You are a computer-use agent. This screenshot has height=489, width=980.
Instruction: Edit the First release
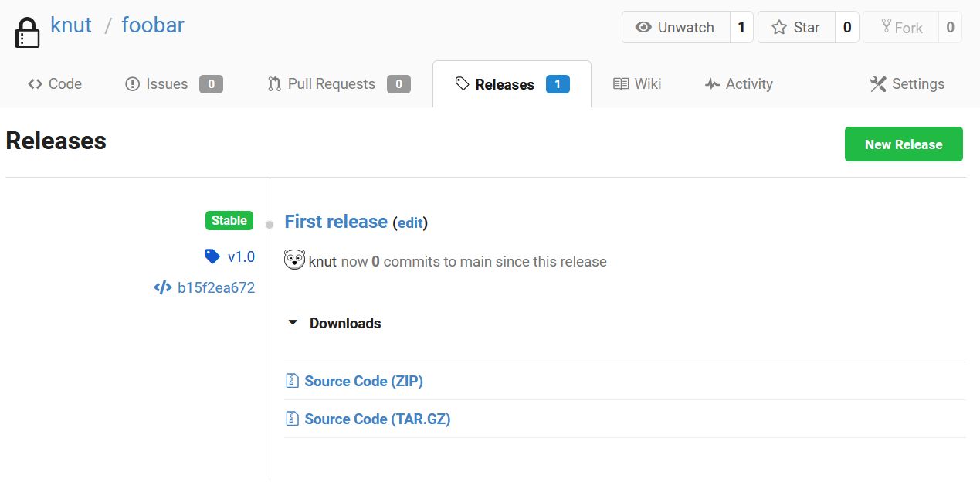[410, 222]
